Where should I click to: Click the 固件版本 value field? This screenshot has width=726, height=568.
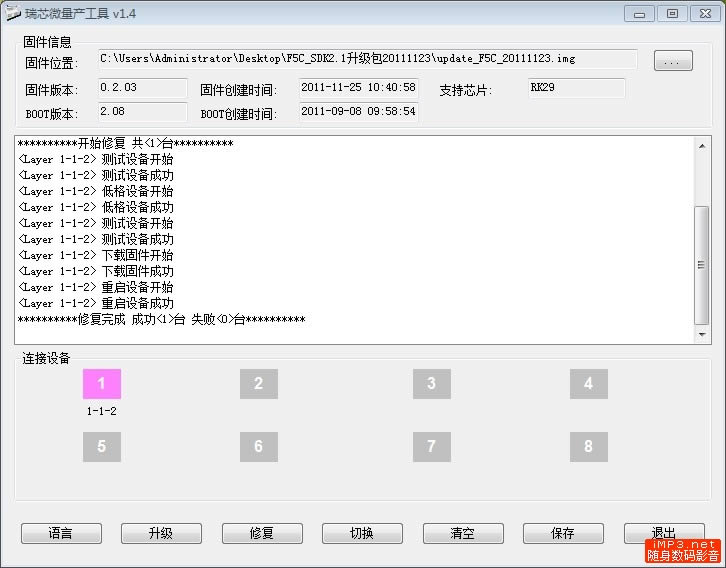[x=142, y=88]
